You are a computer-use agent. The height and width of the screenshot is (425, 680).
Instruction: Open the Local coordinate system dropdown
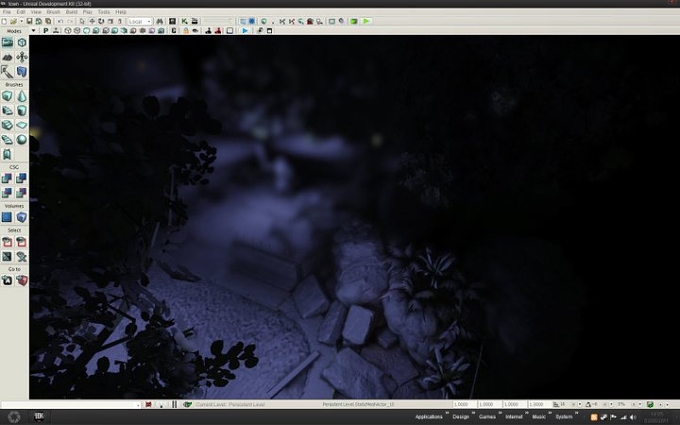139,21
